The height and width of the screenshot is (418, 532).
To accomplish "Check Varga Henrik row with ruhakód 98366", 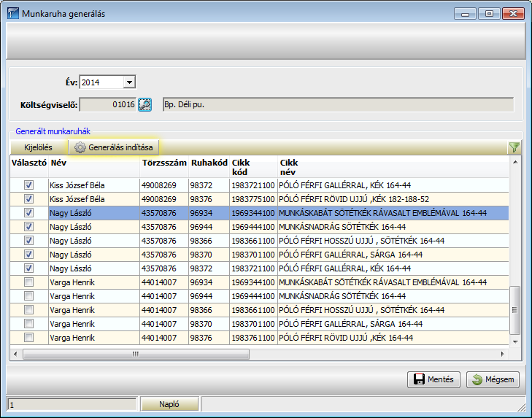I will coord(29,310).
